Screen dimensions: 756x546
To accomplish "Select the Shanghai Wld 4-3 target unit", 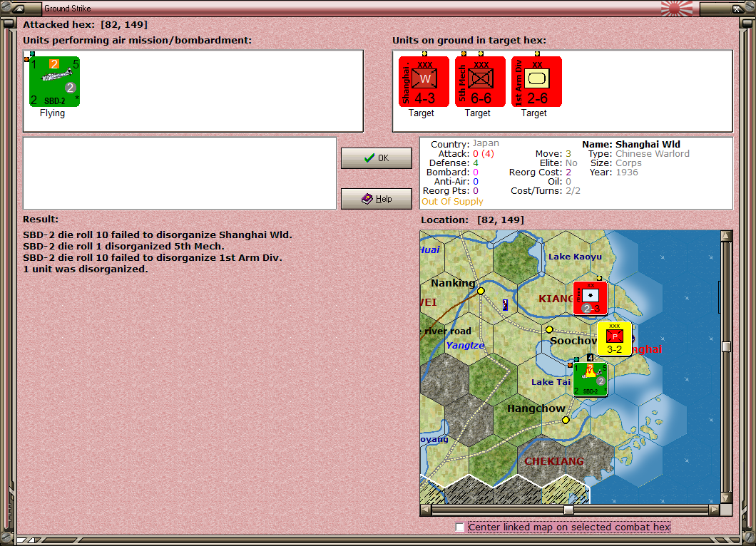I will (424, 81).
